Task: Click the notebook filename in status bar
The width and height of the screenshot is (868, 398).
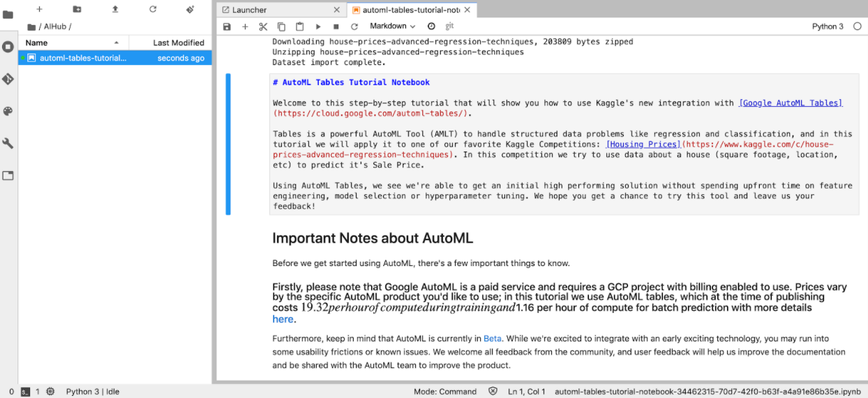Action: 708,392
